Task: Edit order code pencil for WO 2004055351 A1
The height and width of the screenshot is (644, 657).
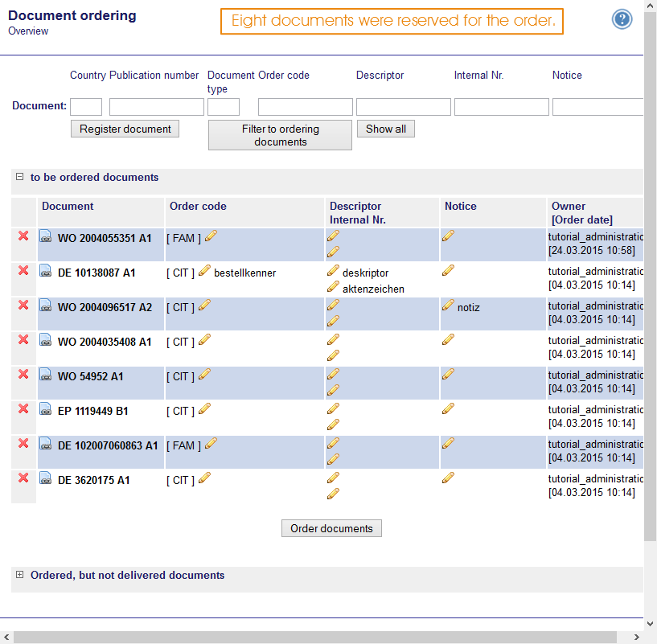Action: [211, 236]
